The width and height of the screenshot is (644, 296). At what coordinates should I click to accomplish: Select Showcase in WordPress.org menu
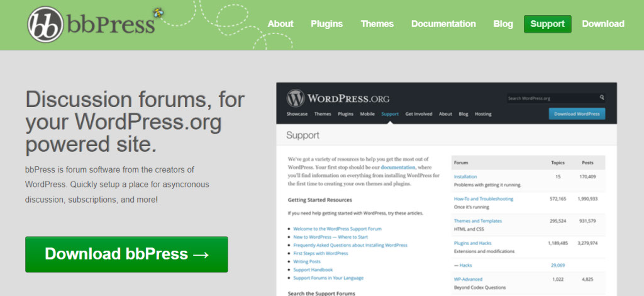tap(297, 114)
